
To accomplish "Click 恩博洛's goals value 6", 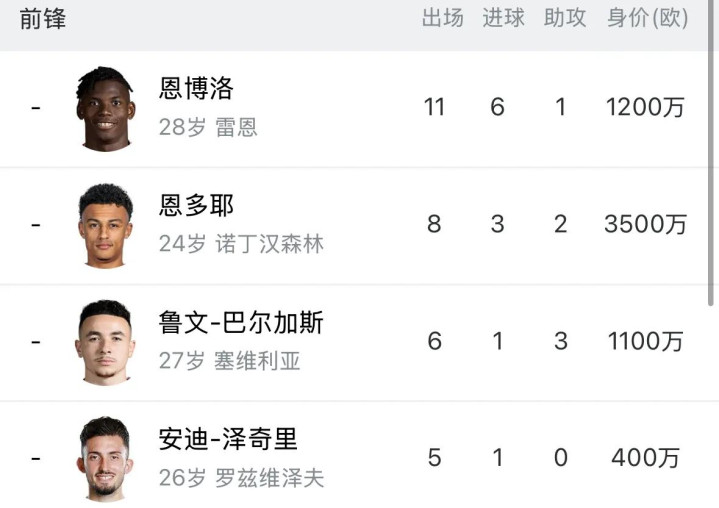I will pyautogui.click(x=498, y=108).
